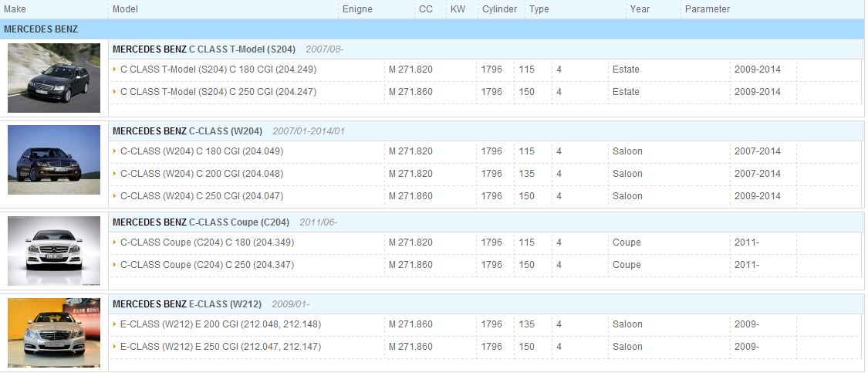Select Saloon type in E 250 CGI row
The width and height of the screenshot is (868, 373).
[627, 347]
